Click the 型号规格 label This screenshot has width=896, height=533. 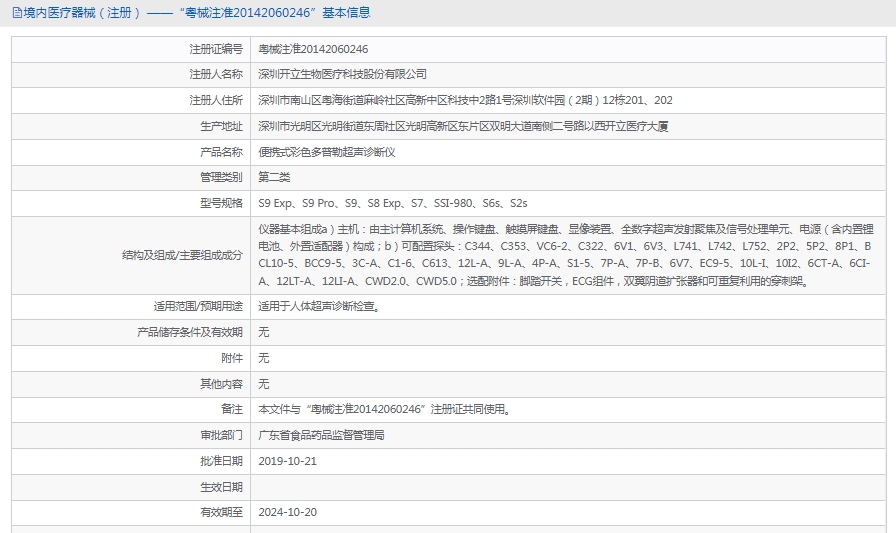221,203
